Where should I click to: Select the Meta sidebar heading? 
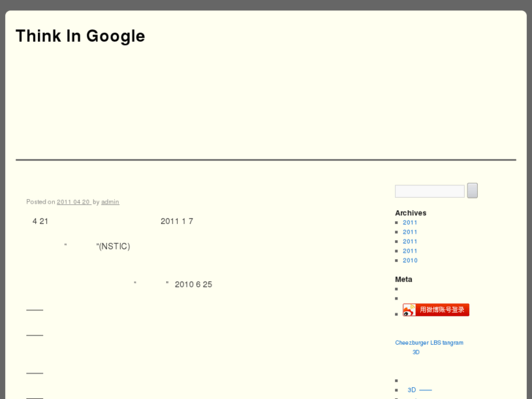(403, 280)
